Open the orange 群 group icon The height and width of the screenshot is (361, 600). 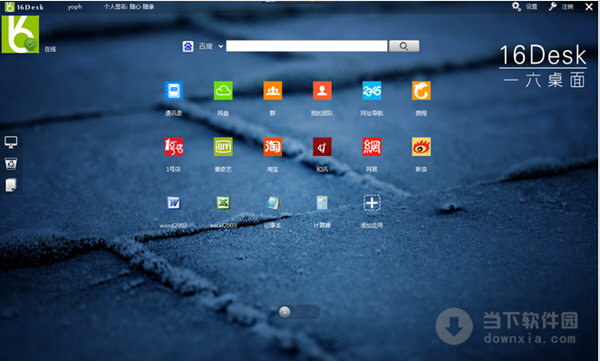(272, 91)
